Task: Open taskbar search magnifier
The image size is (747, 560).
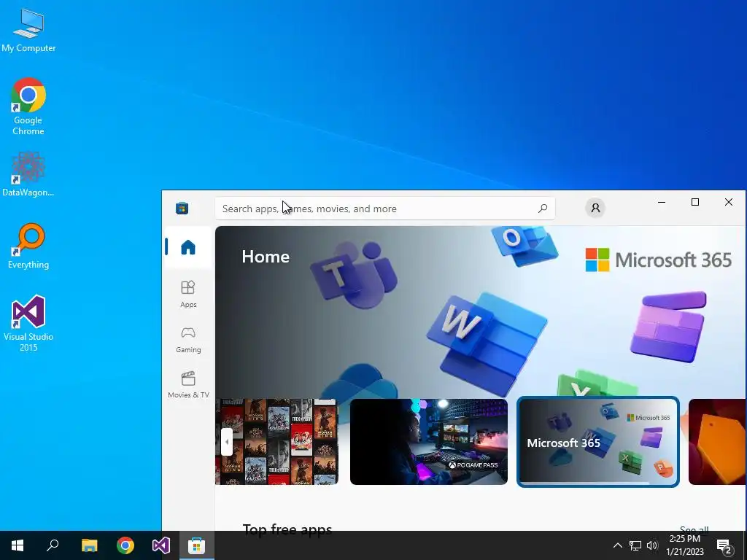Action: (53, 545)
